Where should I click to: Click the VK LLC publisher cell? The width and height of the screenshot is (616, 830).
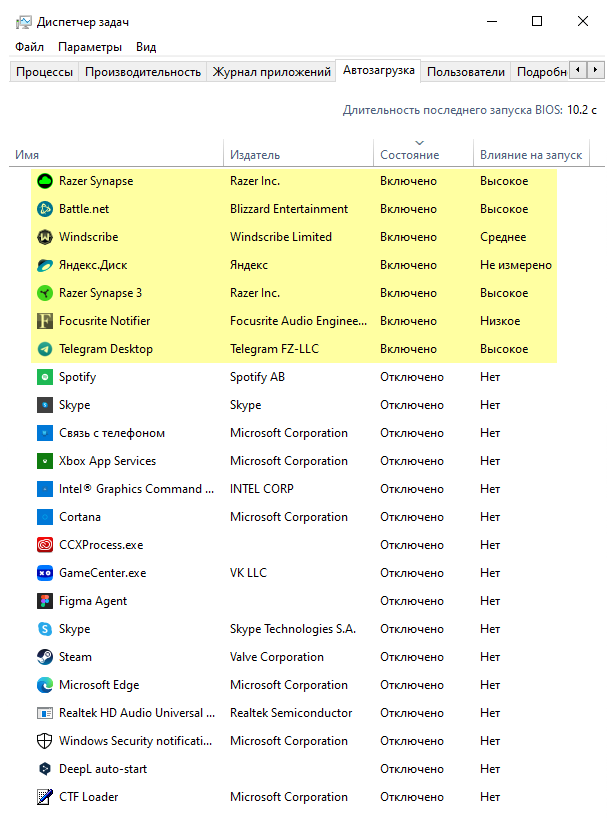pyautogui.click(x=248, y=573)
